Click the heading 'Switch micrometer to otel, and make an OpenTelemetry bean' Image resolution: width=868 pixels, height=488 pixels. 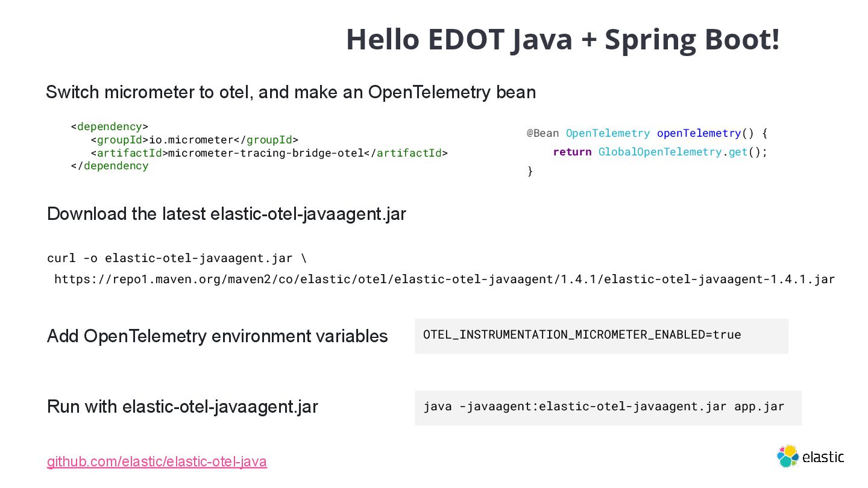291,92
